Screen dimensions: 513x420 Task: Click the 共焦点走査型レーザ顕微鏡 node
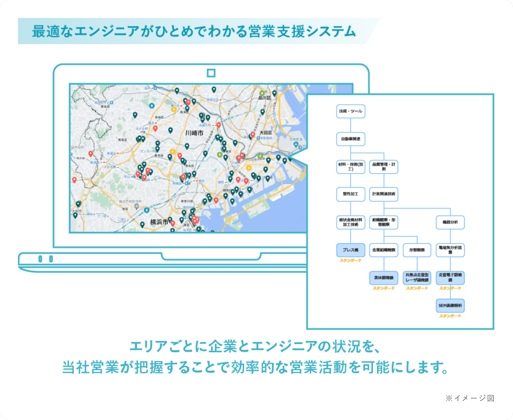(417, 278)
